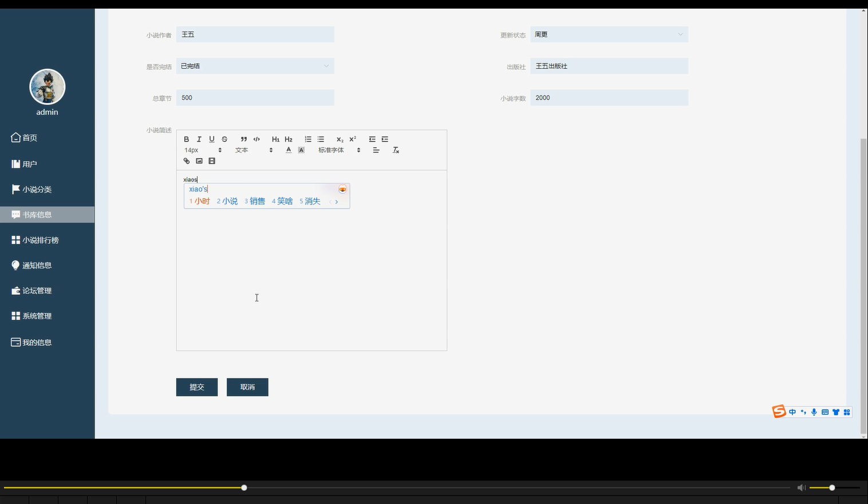Toggle punctuation mode on IME bar

pyautogui.click(x=803, y=412)
